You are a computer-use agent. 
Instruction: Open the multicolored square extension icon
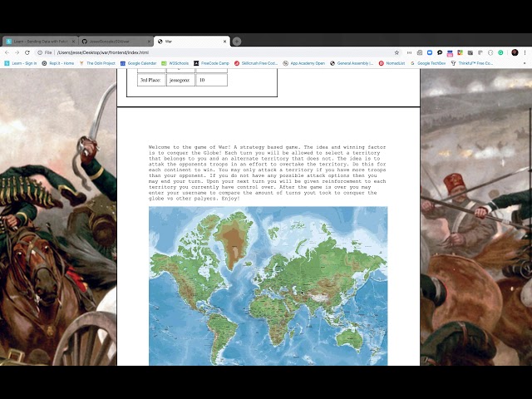pos(460,52)
